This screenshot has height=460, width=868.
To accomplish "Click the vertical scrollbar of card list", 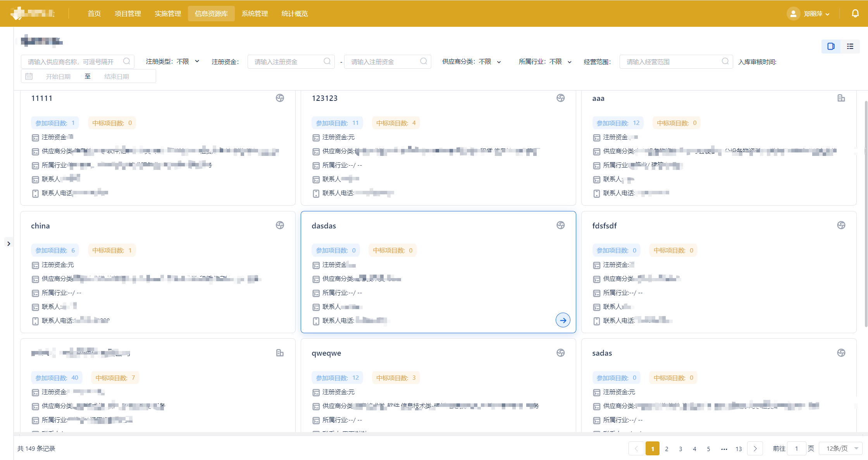I will click(x=866, y=213).
